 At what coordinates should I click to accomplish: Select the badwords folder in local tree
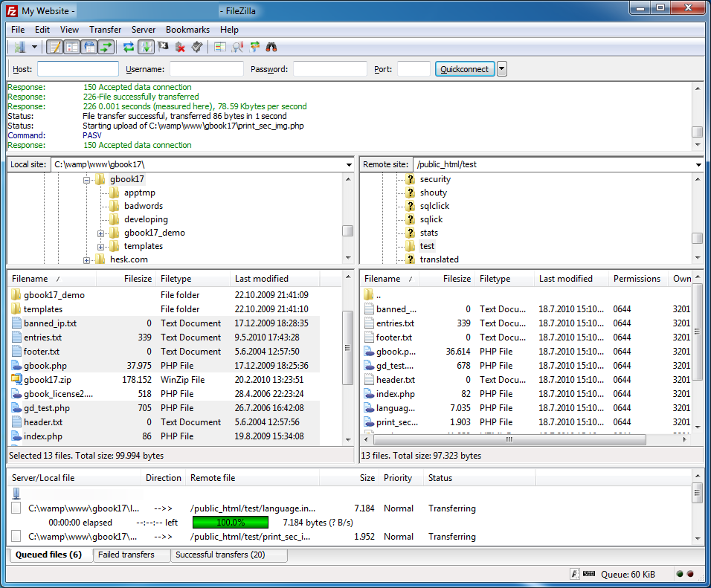(x=144, y=206)
